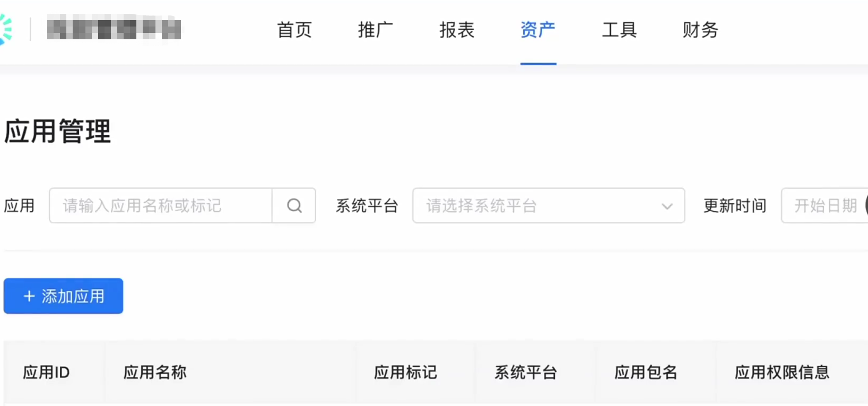Screen dimensions: 868x406
Task: Expand the 系统平台 dropdown
Action: (549, 205)
